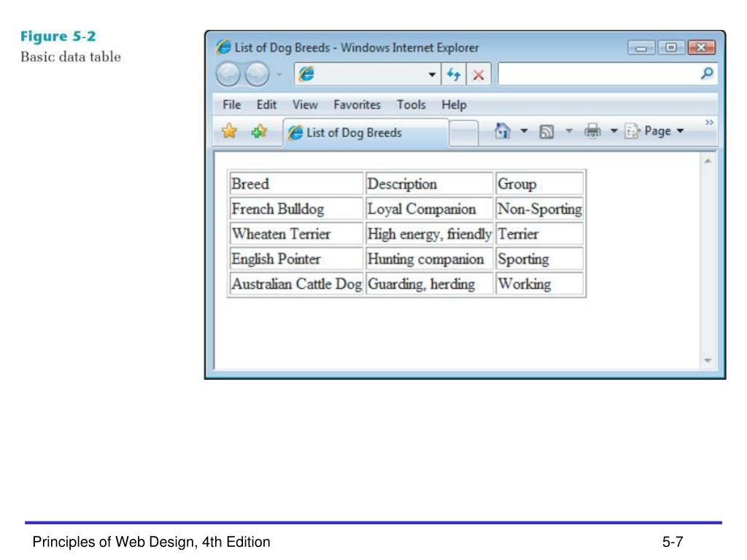The width and height of the screenshot is (747, 560).
Task: Open the Edit menu
Action: [x=266, y=105]
